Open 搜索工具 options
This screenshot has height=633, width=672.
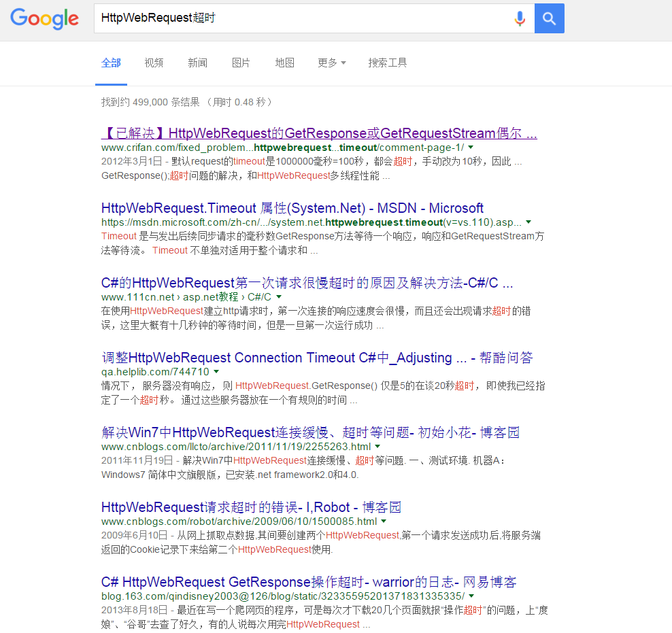[388, 63]
